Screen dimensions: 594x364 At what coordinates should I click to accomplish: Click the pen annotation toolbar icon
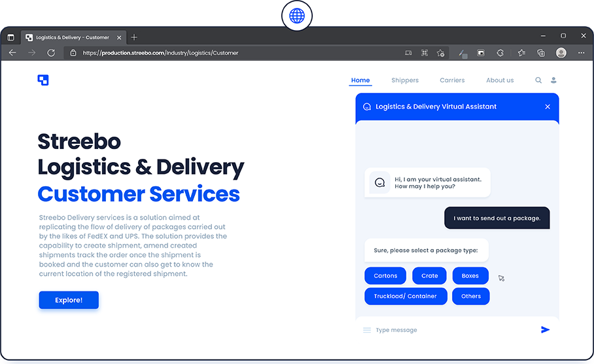[x=463, y=54]
